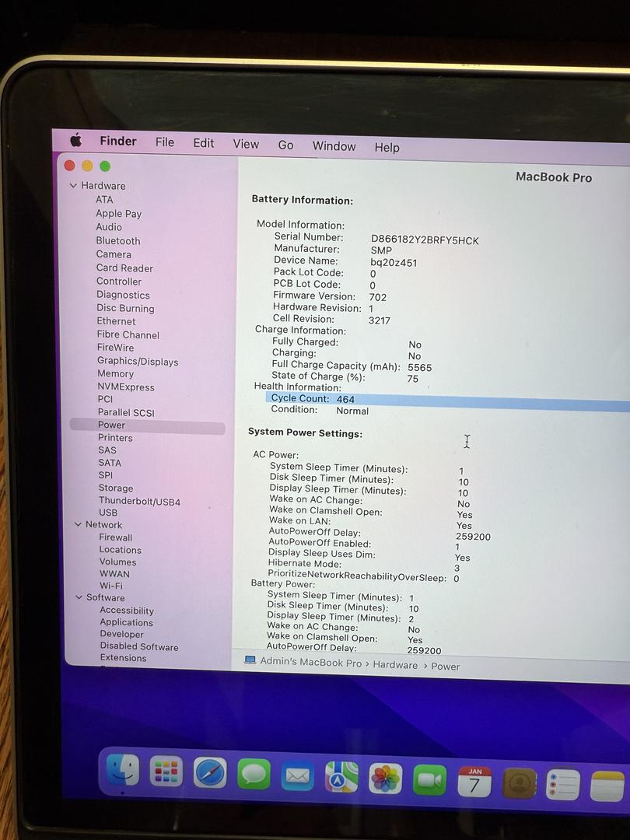This screenshot has height=840, width=630.
Task: Select Printers in the sidebar
Action: [x=115, y=438]
